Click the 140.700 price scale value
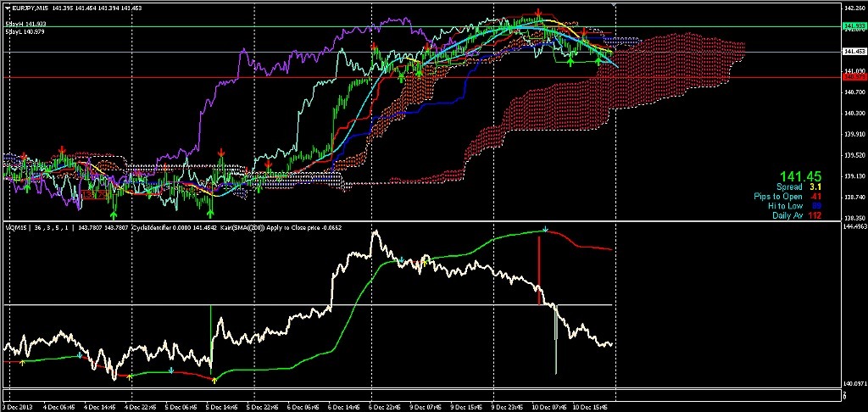The image size is (868, 412). tap(854, 92)
